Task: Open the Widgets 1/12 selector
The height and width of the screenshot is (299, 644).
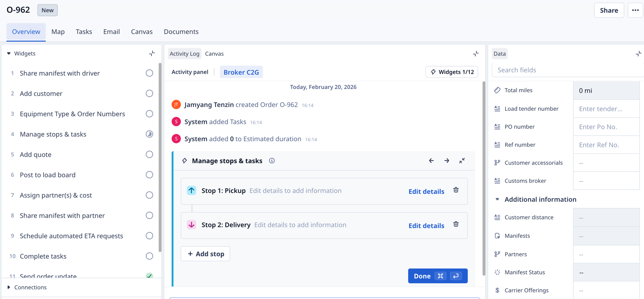Action: click(452, 72)
